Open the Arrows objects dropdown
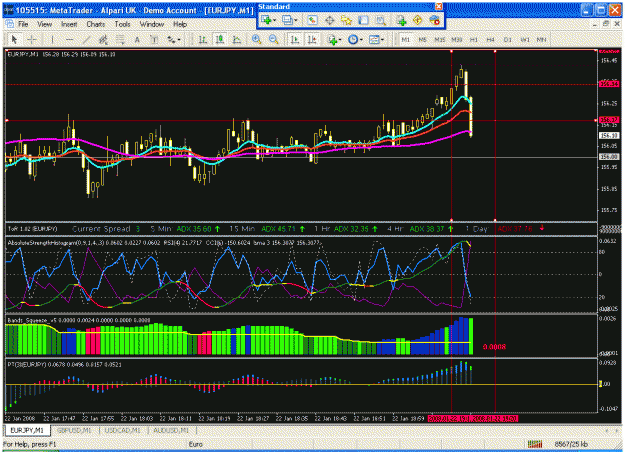Screen dimensions: 625x452 tap(174, 39)
